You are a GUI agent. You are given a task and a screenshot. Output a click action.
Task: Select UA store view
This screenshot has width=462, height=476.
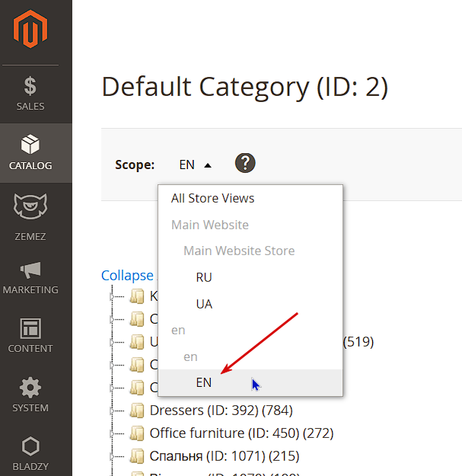(204, 304)
